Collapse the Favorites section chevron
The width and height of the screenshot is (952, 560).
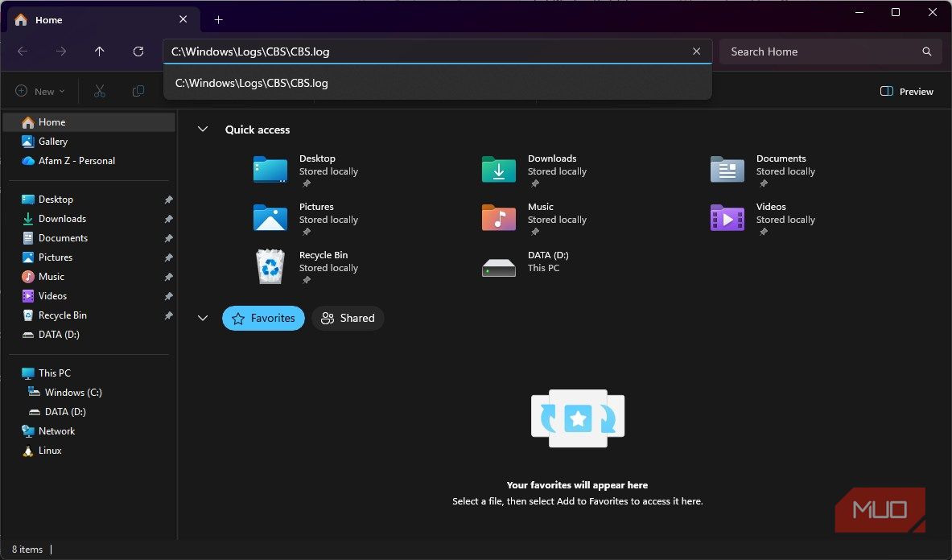click(203, 318)
